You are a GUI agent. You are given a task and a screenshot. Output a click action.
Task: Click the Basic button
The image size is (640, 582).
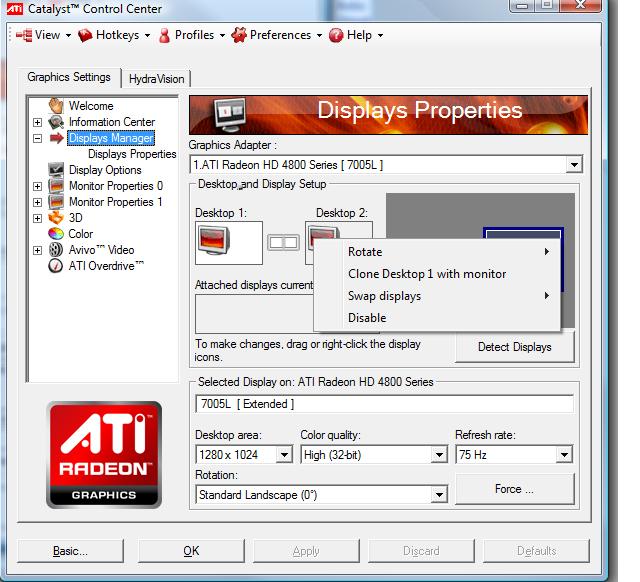coord(70,551)
